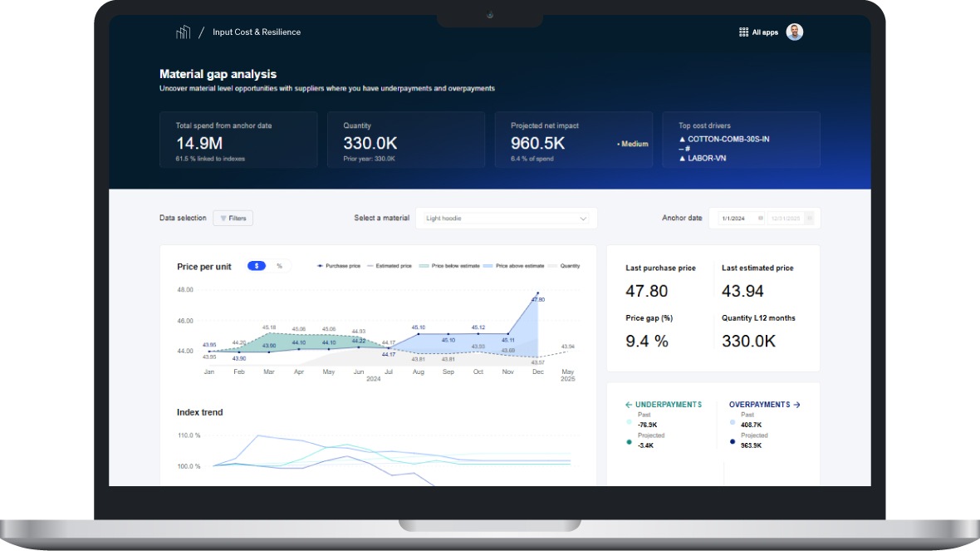This screenshot has width=980, height=551.
Task: Click the Medium badge on Projected net impact
Action: (632, 143)
